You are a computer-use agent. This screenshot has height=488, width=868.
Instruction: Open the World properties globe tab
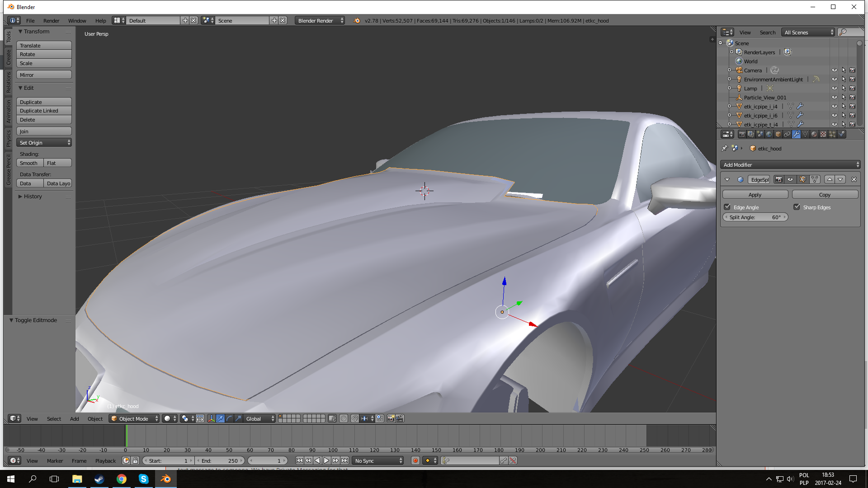click(x=769, y=134)
